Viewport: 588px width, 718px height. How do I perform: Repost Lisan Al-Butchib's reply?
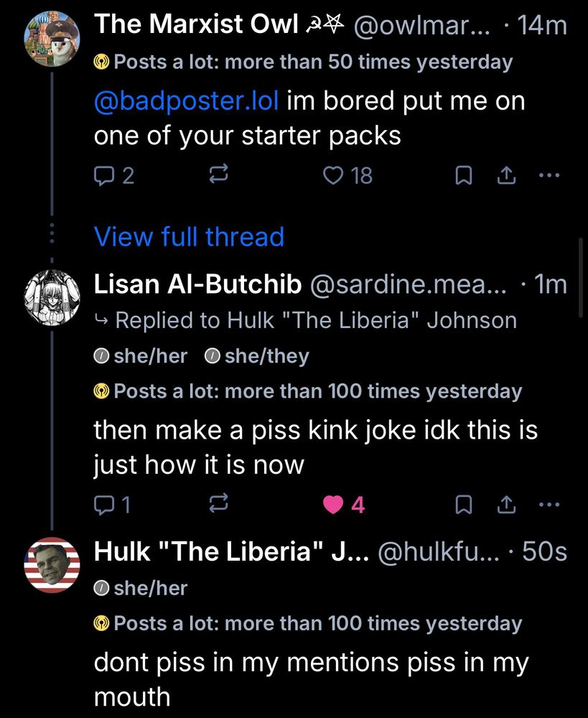[x=218, y=504]
